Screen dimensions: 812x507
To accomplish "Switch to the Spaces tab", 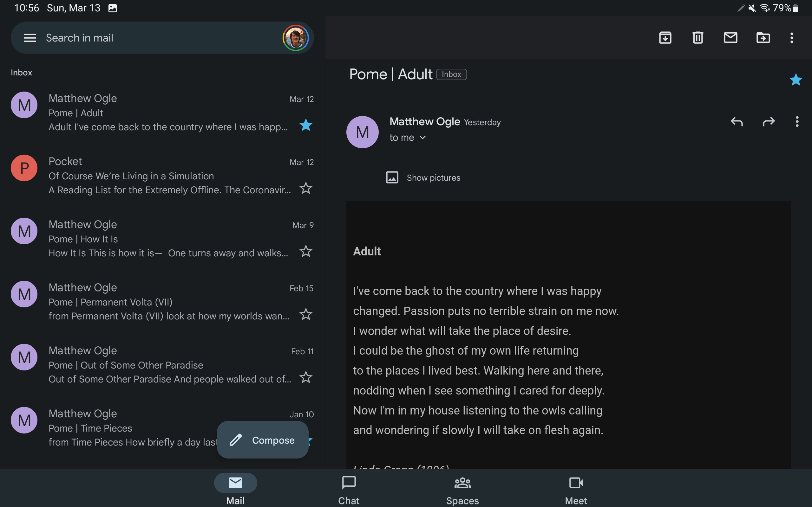I will pyautogui.click(x=462, y=490).
